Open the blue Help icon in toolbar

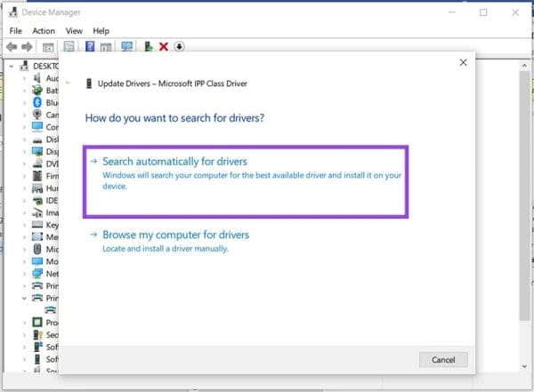(x=90, y=46)
